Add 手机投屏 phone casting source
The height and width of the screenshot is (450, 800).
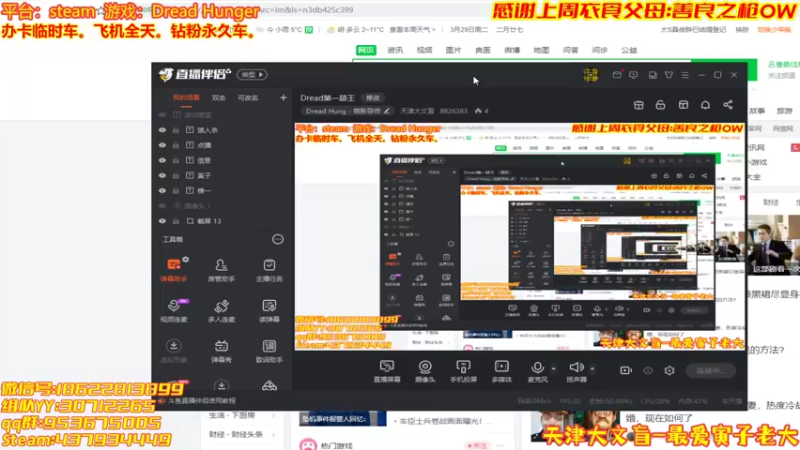coord(463,371)
